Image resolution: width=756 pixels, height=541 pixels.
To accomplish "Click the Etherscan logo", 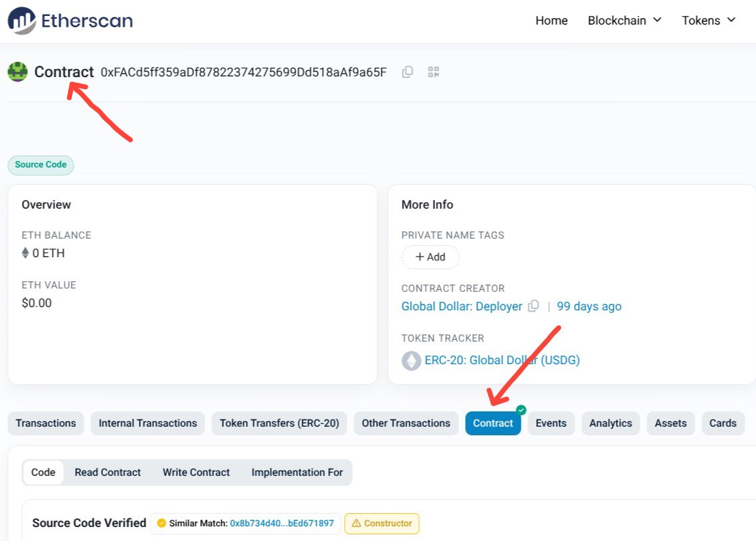I will tap(70, 21).
